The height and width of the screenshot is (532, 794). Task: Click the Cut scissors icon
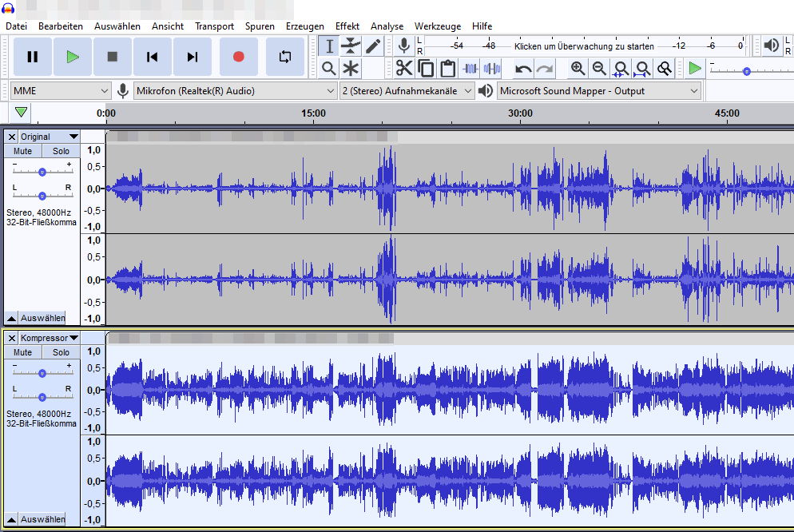[x=404, y=69]
